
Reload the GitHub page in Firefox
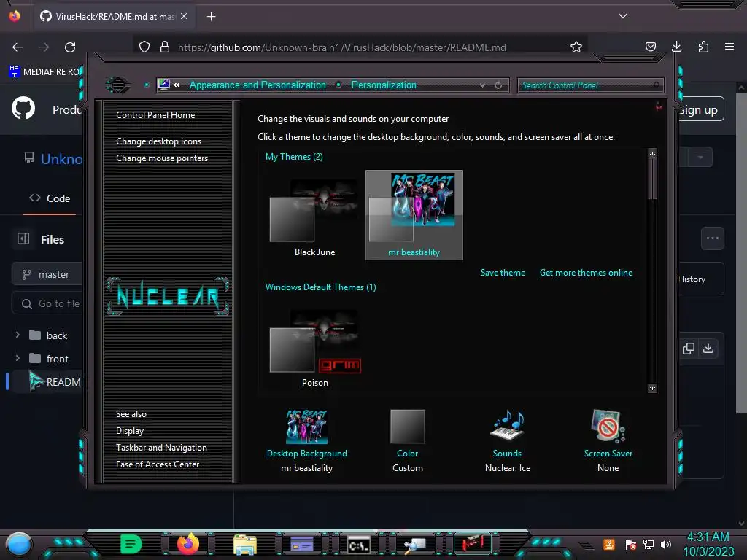[70, 47]
